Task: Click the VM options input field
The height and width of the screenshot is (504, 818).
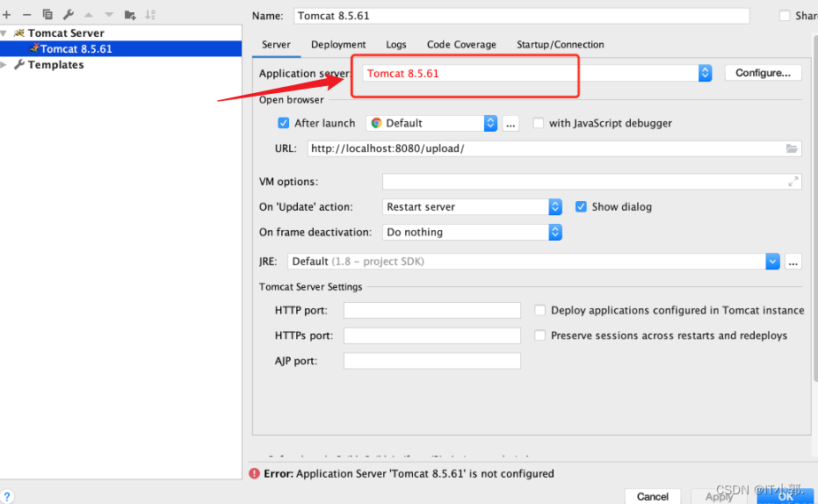Action: click(591, 182)
